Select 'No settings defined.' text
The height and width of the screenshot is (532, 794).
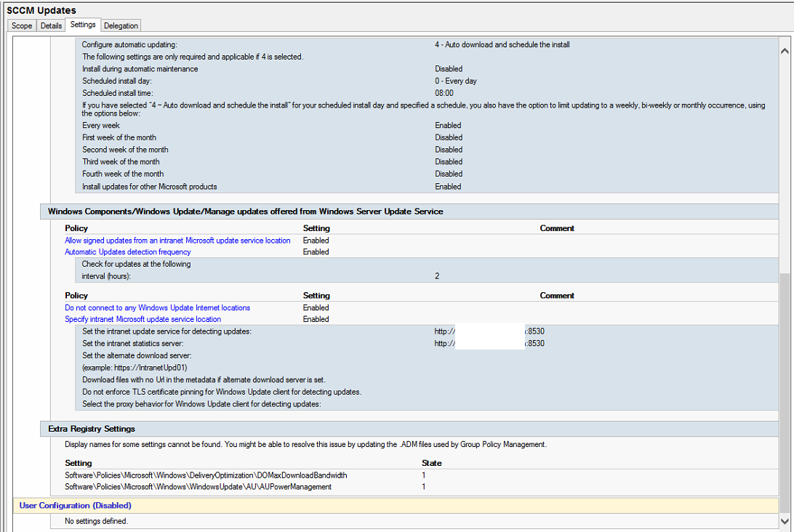pos(96,521)
